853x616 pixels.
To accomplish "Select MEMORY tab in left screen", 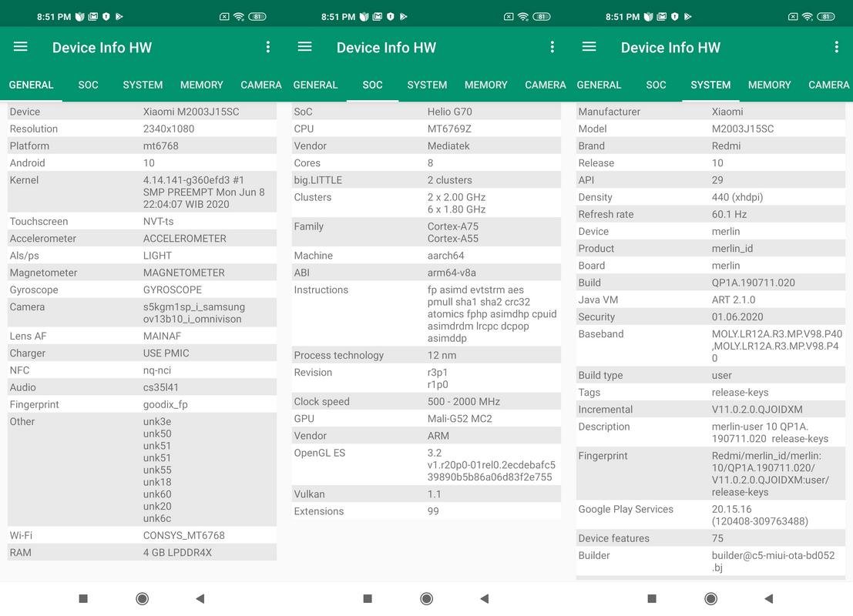I will (202, 85).
